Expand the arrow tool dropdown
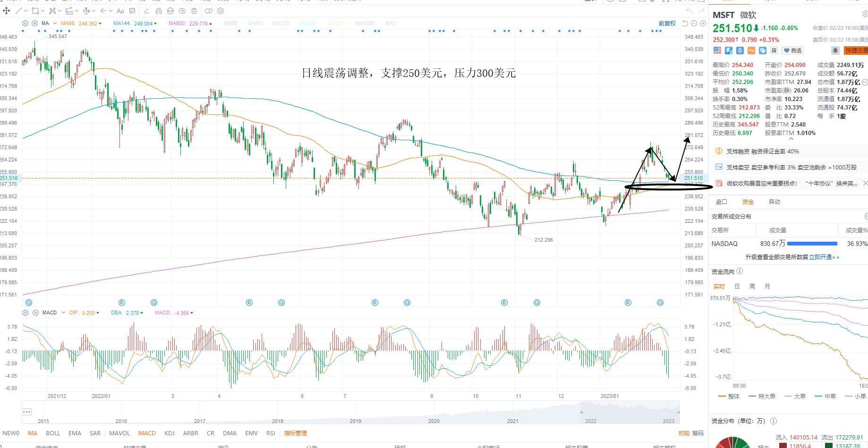The width and height of the screenshot is (868, 448). coord(111,11)
